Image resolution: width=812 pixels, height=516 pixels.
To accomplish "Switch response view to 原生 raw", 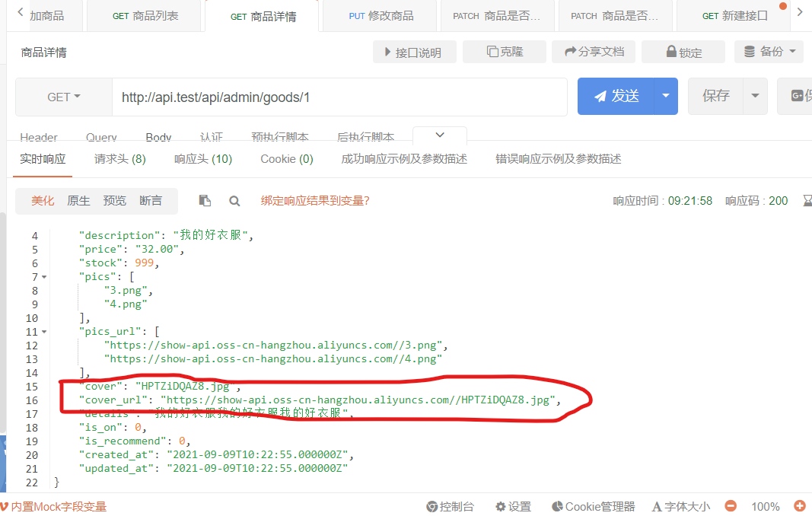I will click(x=78, y=200).
